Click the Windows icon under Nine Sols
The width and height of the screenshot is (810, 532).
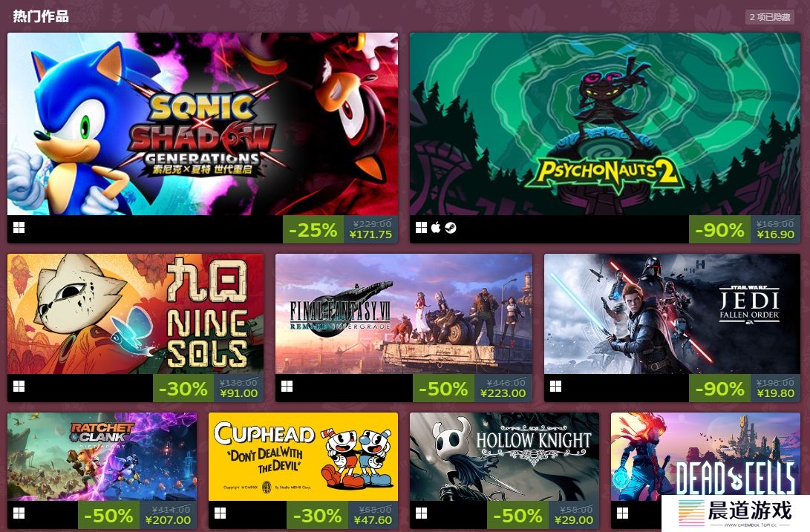pos(19,387)
